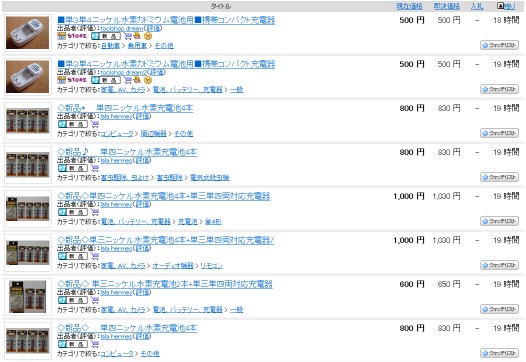
Task: Click the 新品 badge icon in the third listing
Action: coord(73,124)
